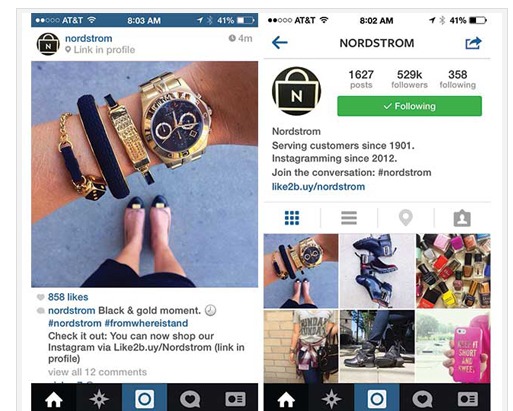Screen dimensions: 513x411
Task: Open the photo map location icon
Action: [x=406, y=218]
